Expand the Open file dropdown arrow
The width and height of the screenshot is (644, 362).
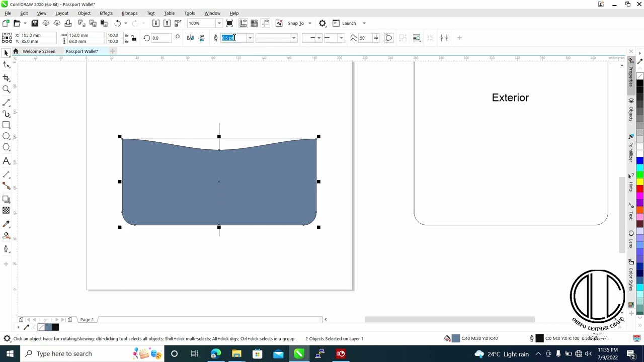coord(25,23)
